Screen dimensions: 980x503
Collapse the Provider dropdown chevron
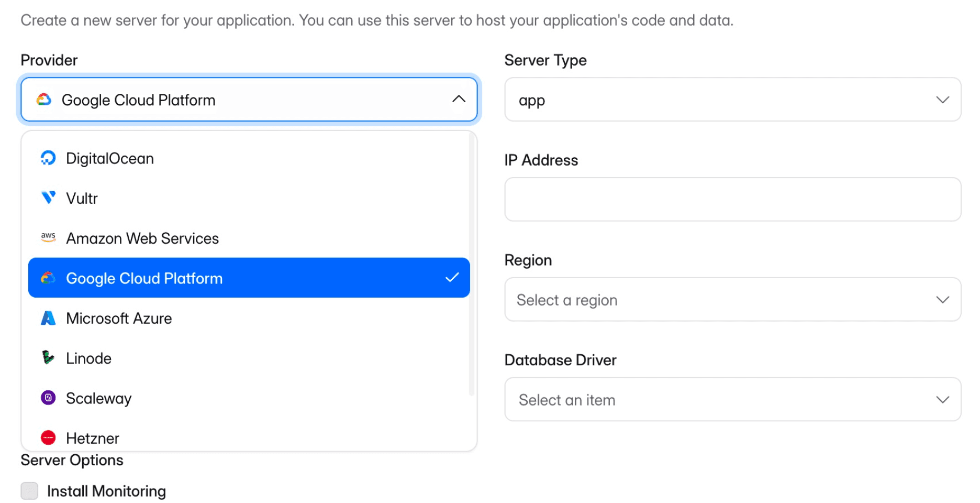point(459,100)
